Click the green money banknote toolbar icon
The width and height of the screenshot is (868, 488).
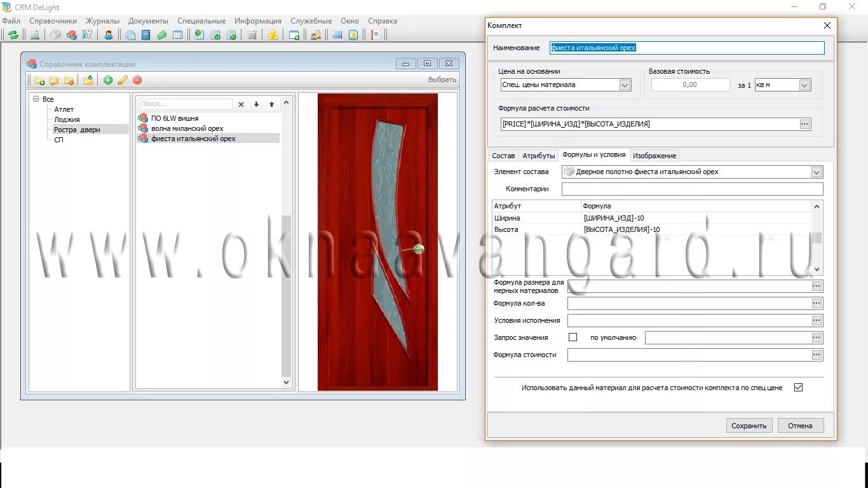click(161, 35)
